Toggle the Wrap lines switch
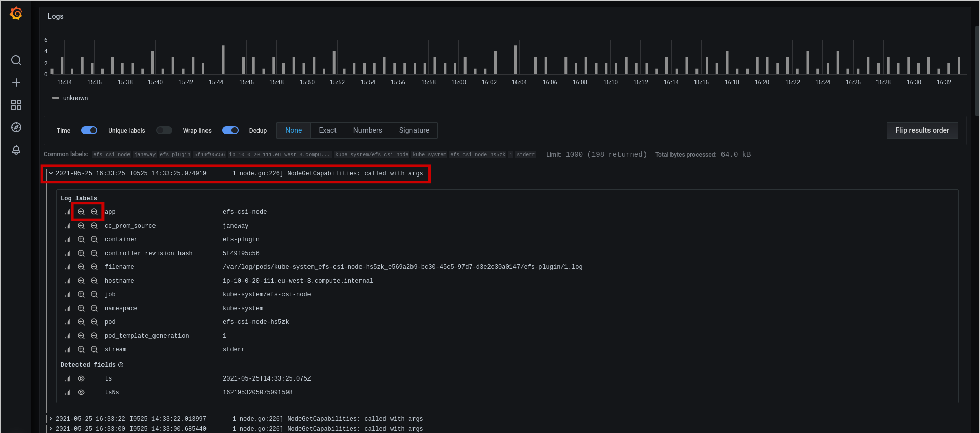The height and width of the screenshot is (433, 980). 230,130
